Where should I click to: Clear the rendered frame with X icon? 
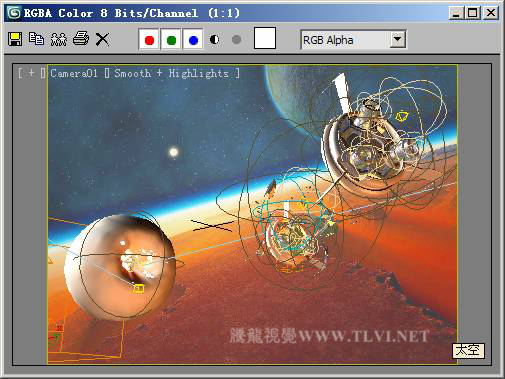click(x=102, y=39)
